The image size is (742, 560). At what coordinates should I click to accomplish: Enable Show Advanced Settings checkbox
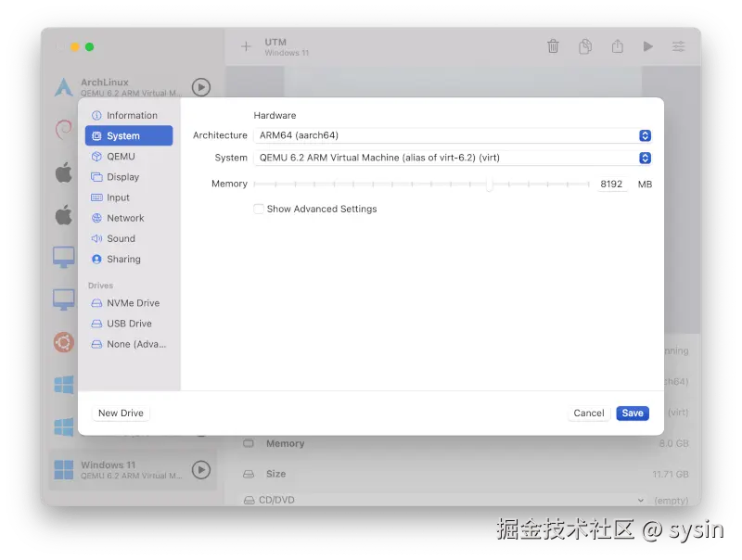(259, 209)
